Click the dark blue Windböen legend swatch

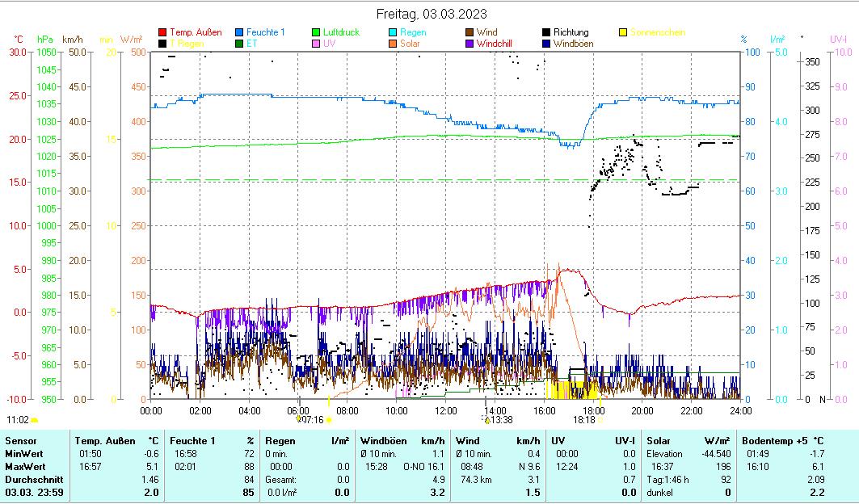(x=545, y=44)
